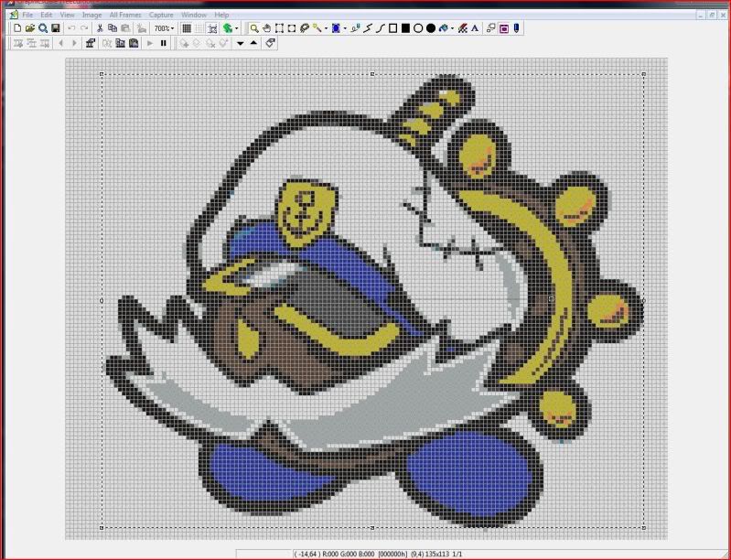Select the Text 'A' tool
Viewport: 731px width, 560px height.
(x=475, y=28)
